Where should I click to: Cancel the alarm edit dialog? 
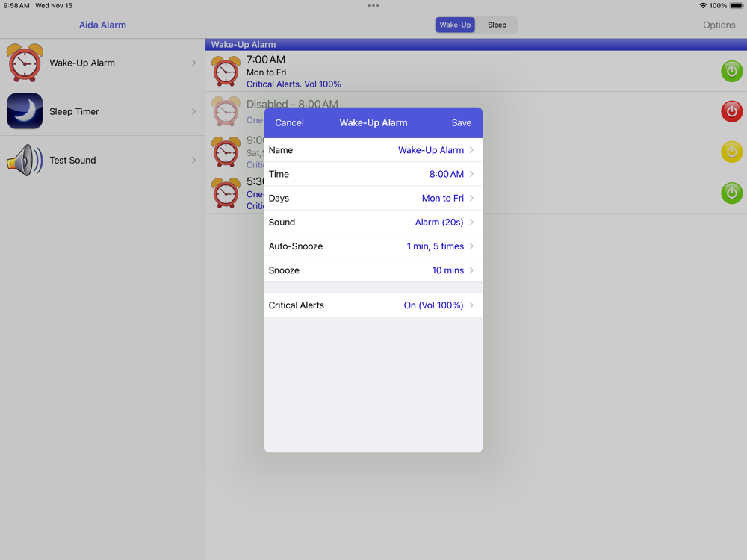click(289, 123)
